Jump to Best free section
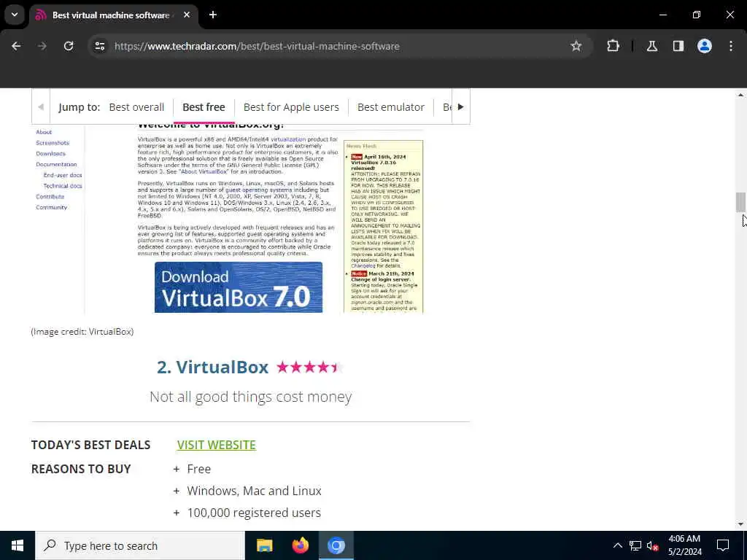The image size is (747, 560). pos(204,107)
